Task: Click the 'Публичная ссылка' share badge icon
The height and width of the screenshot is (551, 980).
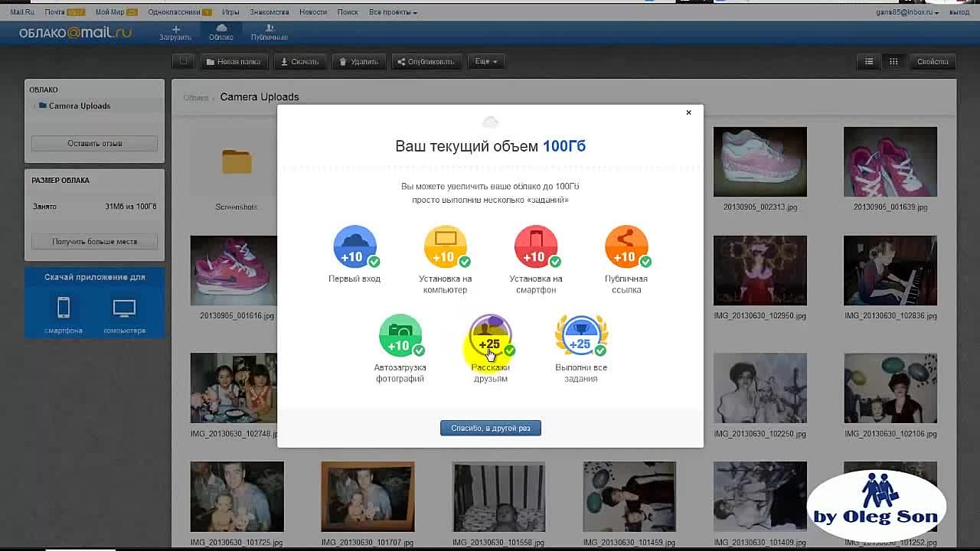Action: [626, 246]
